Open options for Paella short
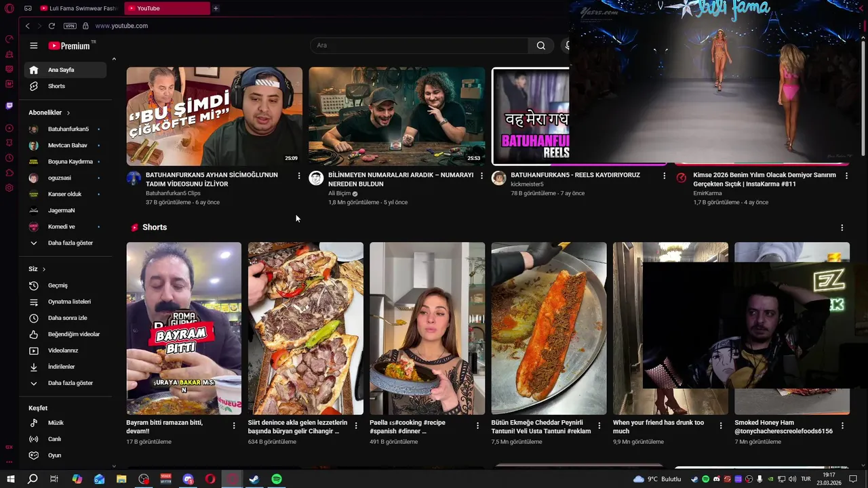 point(477,426)
